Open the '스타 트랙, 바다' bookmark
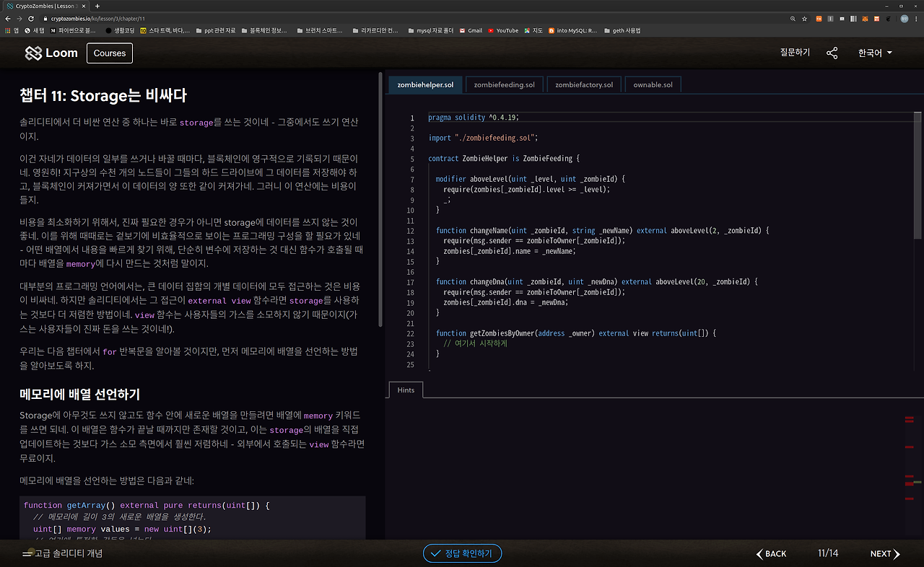The width and height of the screenshot is (924, 567). (165, 30)
